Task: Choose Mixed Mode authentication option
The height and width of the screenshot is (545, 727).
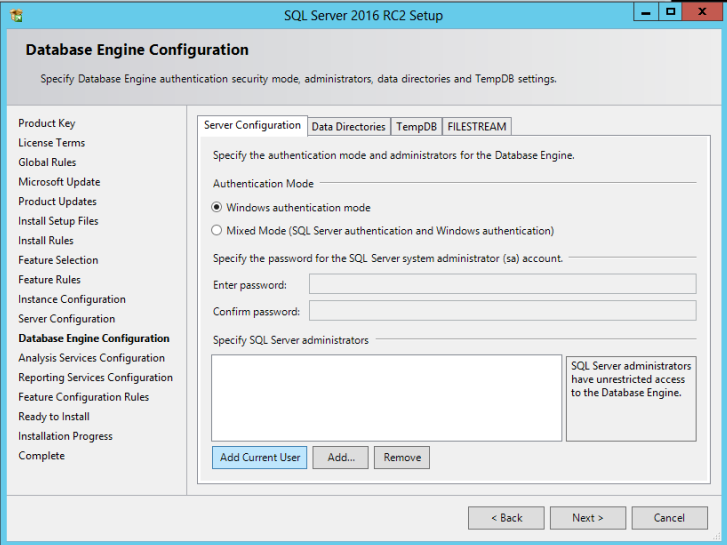Action: [217, 230]
